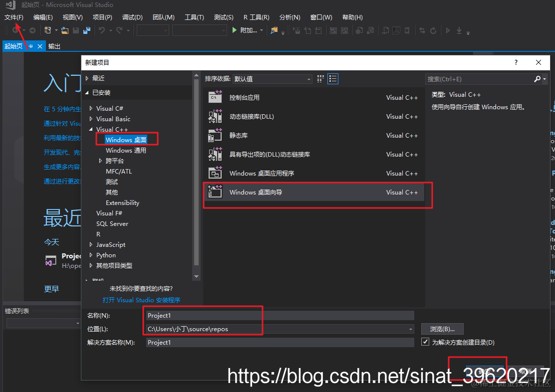
Task: Click the gray run triangle toolbar icon
Action: (448, 30)
